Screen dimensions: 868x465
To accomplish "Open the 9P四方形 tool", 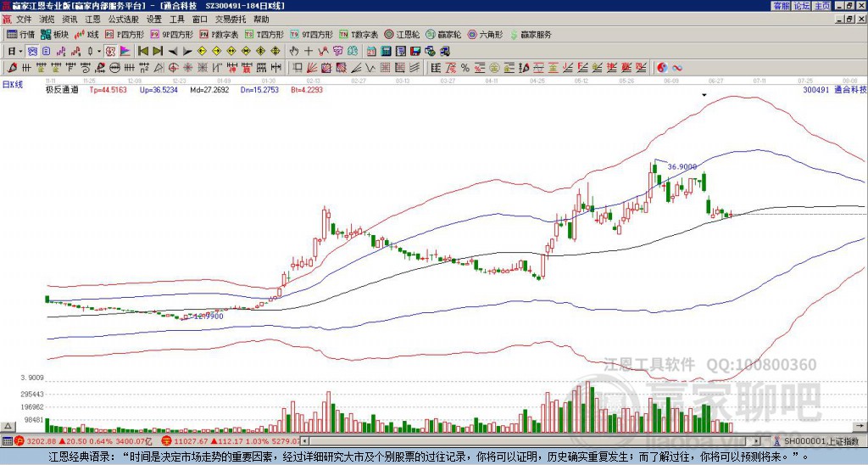I will pos(171,34).
